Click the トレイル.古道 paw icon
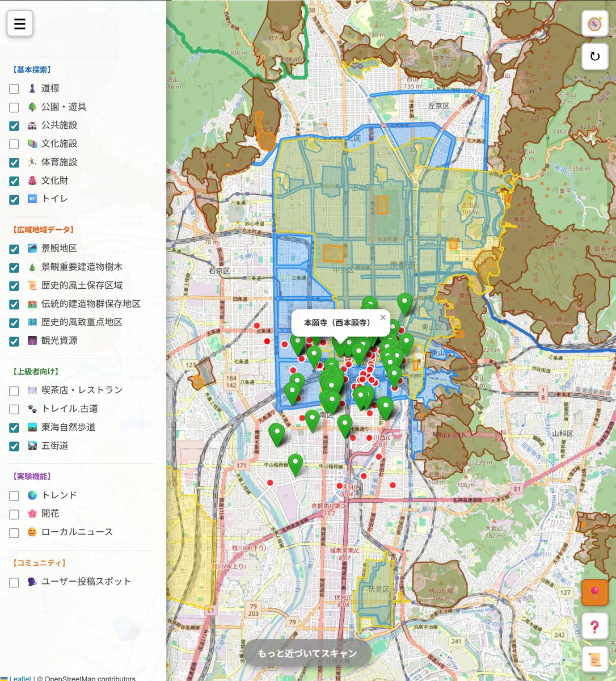This screenshot has width=616, height=681. click(x=32, y=409)
